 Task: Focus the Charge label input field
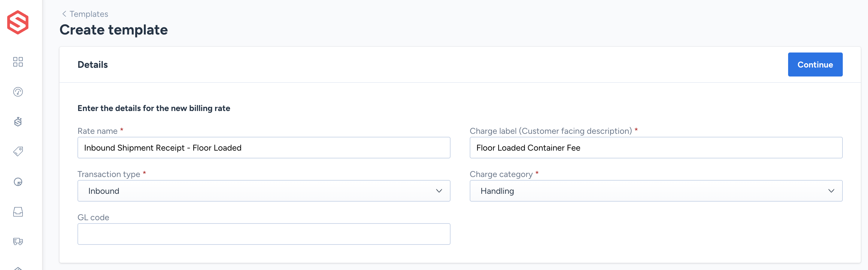coord(656,148)
